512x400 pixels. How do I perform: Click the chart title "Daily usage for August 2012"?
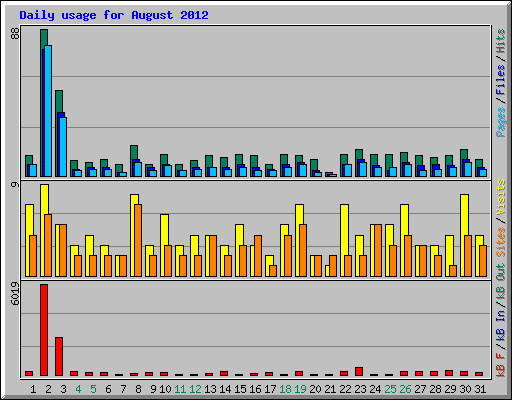point(114,16)
